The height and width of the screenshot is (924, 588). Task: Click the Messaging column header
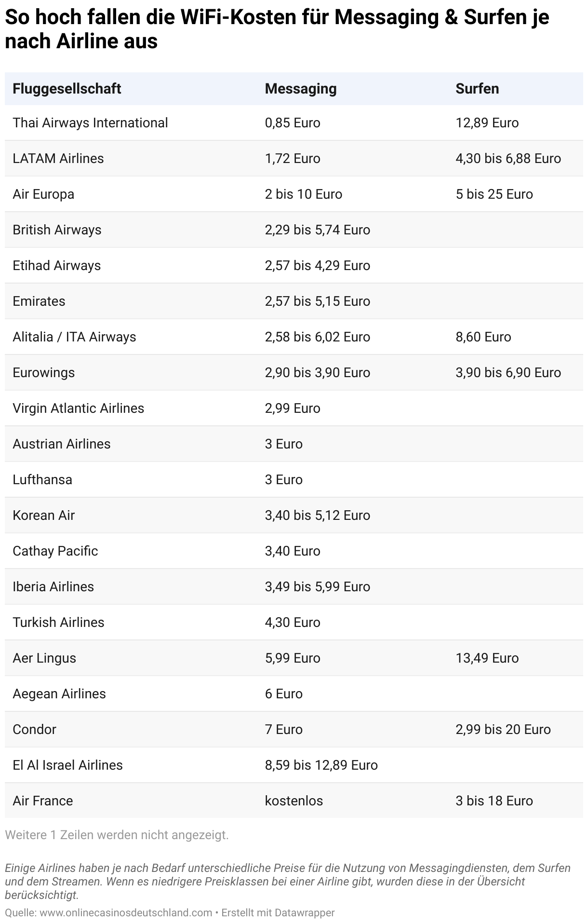point(301,89)
